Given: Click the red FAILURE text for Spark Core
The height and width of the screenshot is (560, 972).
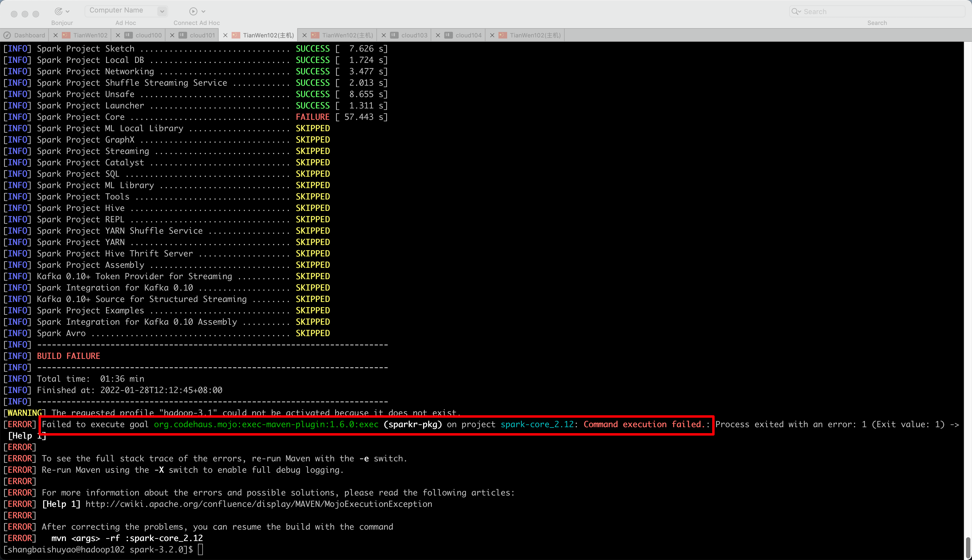Looking at the screenshot, I should pyautogui.click(x=312, y=117).
